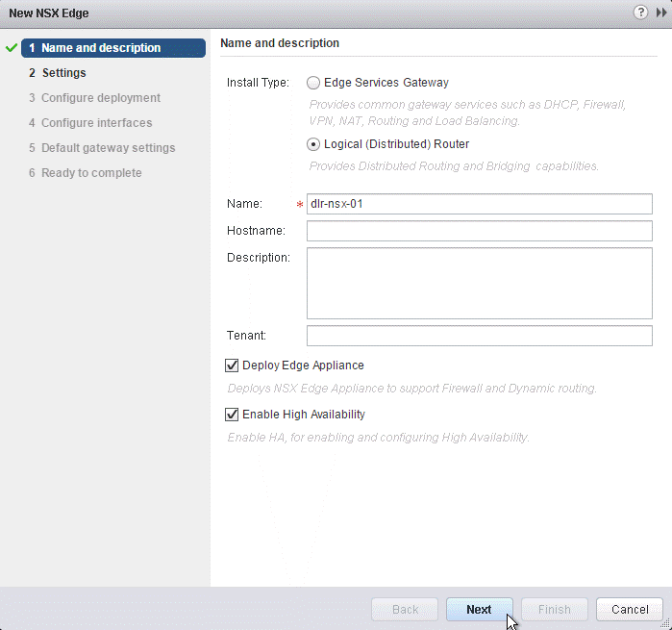Click the Next button
This screenshot has height=630, width=672.
pos(479,610)
